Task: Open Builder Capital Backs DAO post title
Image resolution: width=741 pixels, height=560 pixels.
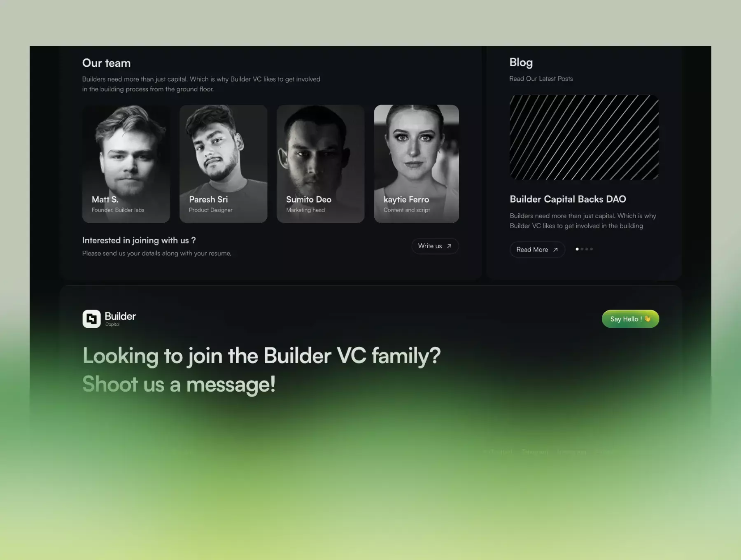Action: point(568,199)
